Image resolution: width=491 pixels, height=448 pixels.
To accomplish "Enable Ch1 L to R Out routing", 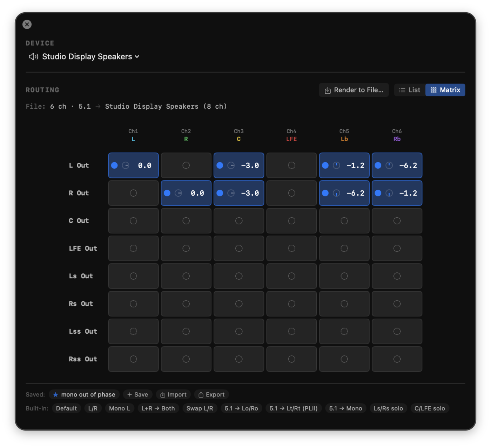I will click(x=133, y=193).
